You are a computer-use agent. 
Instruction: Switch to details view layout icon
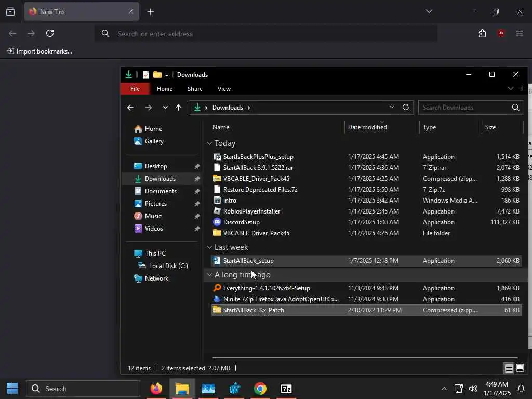pyautogui.click(x=509, y=368)
